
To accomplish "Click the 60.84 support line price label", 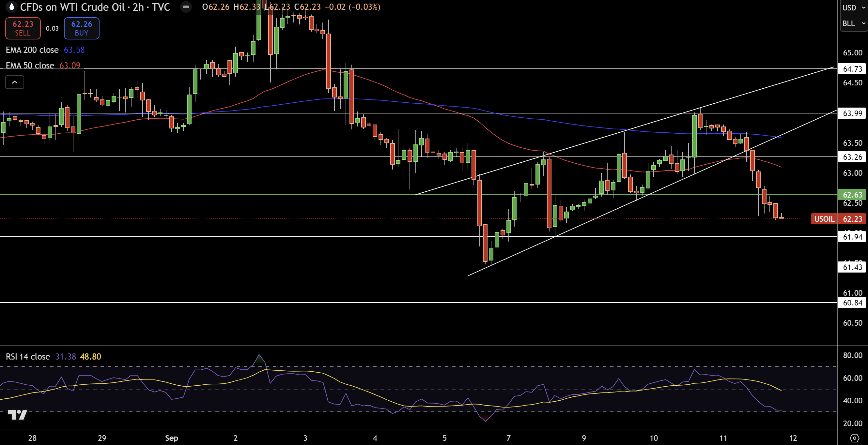I will 852,303.
